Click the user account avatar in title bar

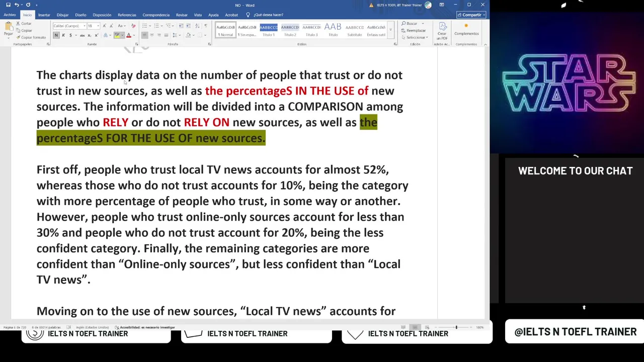pyautogui.click(x=428, y=5)
